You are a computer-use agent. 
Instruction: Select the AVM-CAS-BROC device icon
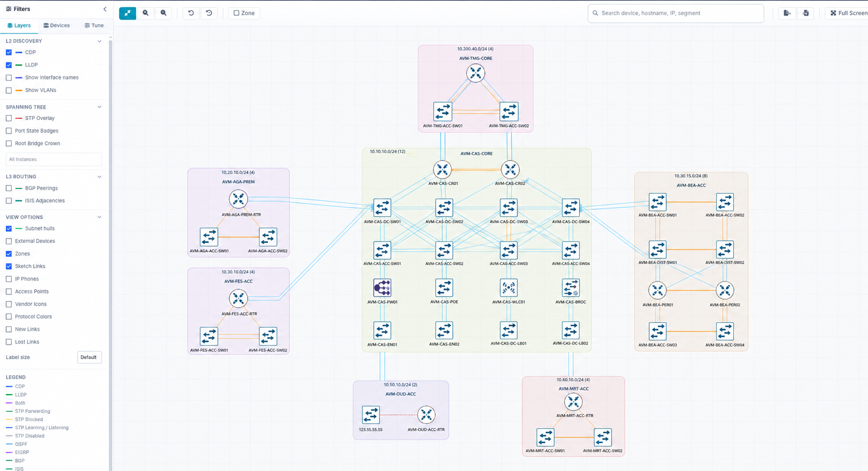(571, 288)
